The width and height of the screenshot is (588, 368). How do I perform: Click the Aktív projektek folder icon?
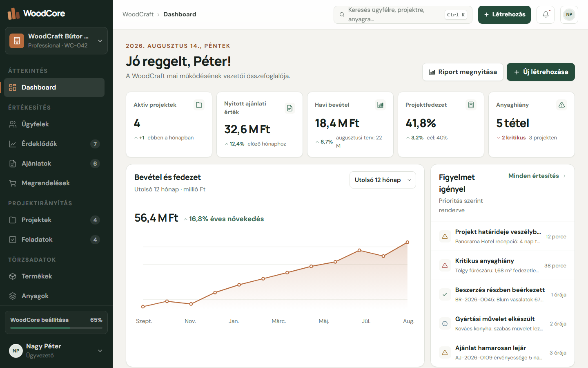tap(199, 105)
